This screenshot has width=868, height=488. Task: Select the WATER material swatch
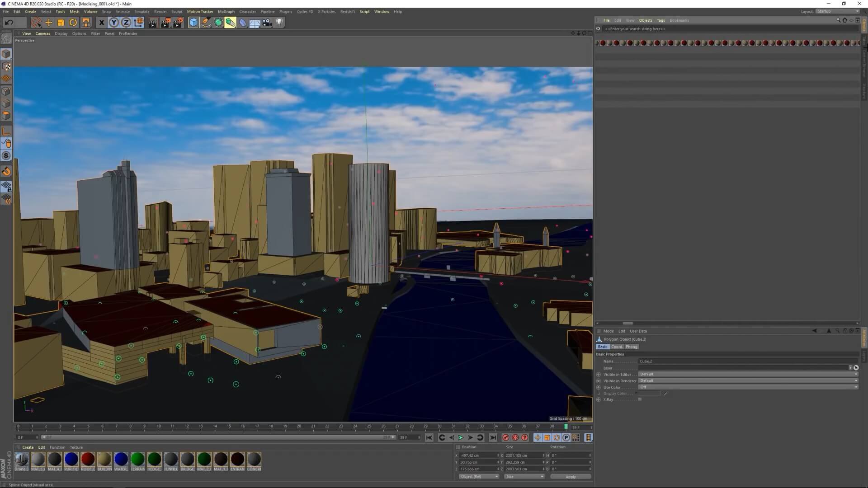click(x=121, y=459)
